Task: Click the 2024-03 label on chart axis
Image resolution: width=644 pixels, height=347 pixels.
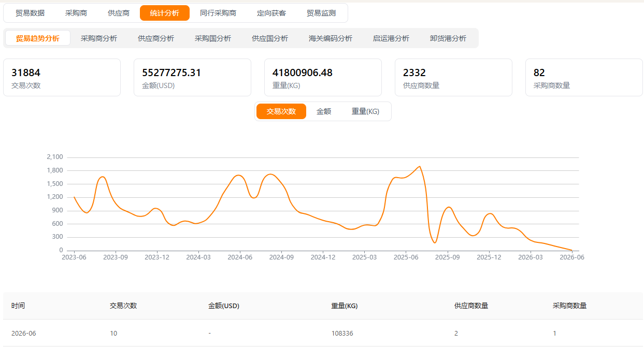Action: pos(198,257)
